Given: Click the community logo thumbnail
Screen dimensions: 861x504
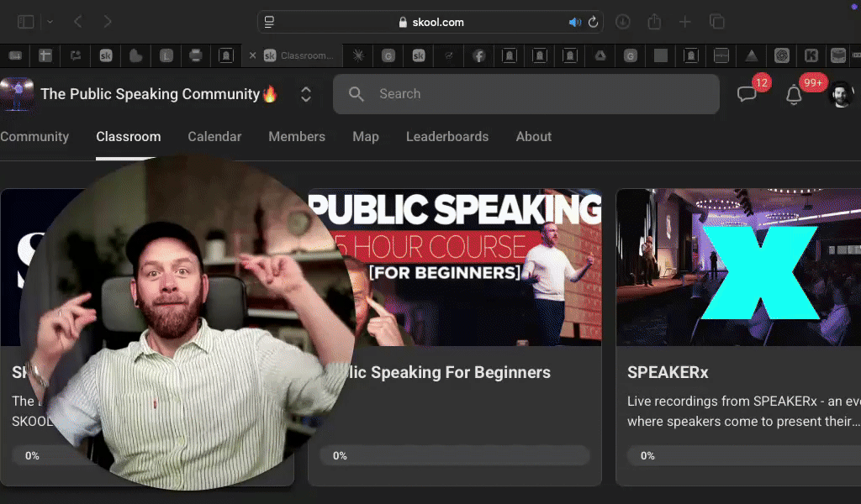Looking at the screenshot, I should point(17,94).
